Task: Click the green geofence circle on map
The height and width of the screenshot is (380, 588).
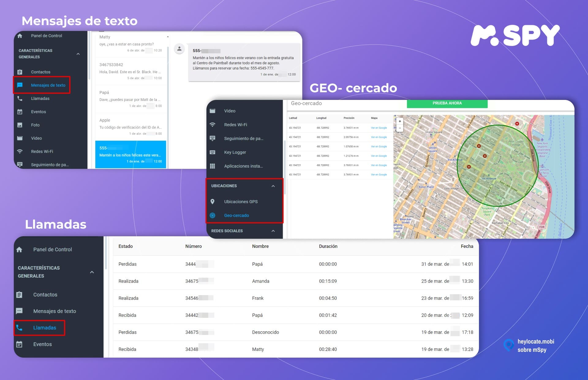Action: 498,166
